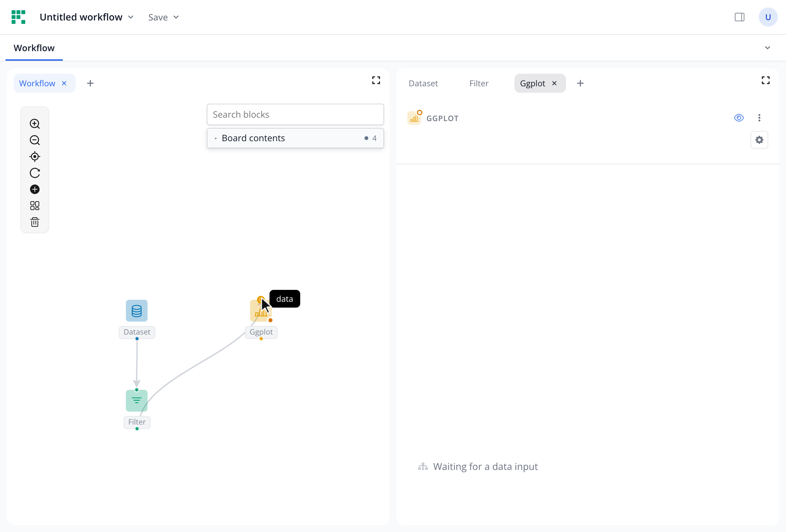Toggle GGPLOT visibility eye icon
The image size is (786, 532).
point(739,118)
